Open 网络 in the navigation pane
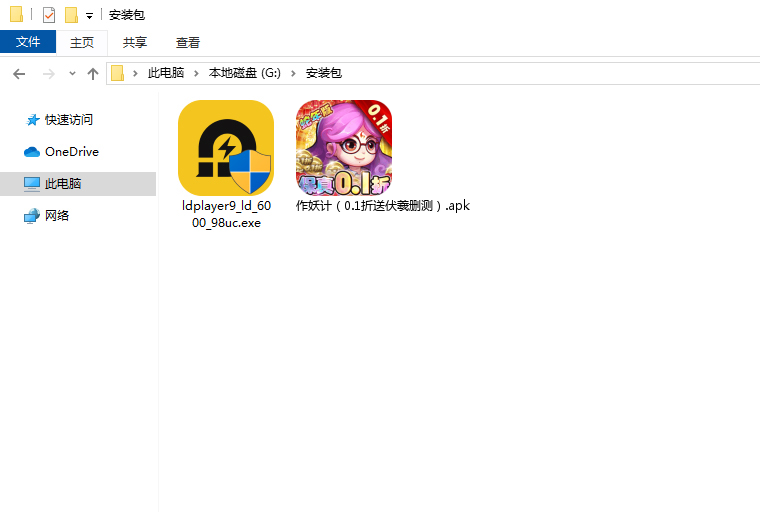 pyautogui.click(x=57, y=215)
